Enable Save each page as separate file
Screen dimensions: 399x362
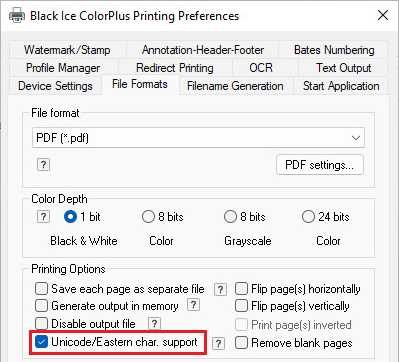(x=41, y=289)
